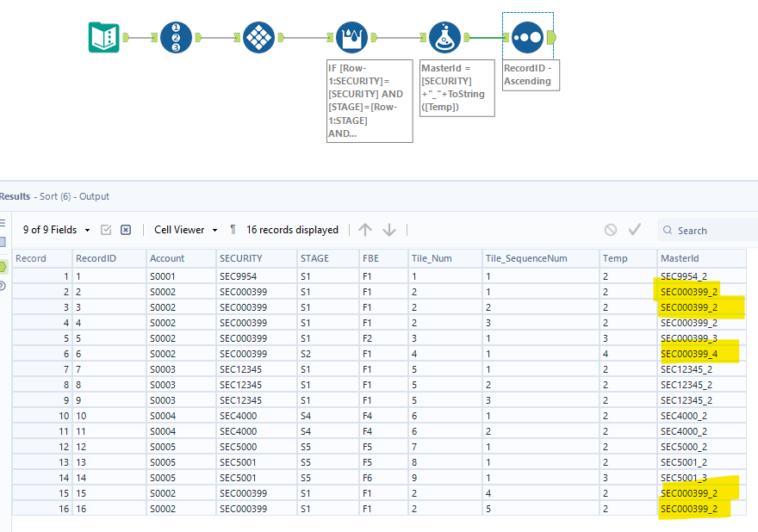Screen dimensions: 758x532
Task: Click the checkmark apply icon near Search
Action: 635,230
